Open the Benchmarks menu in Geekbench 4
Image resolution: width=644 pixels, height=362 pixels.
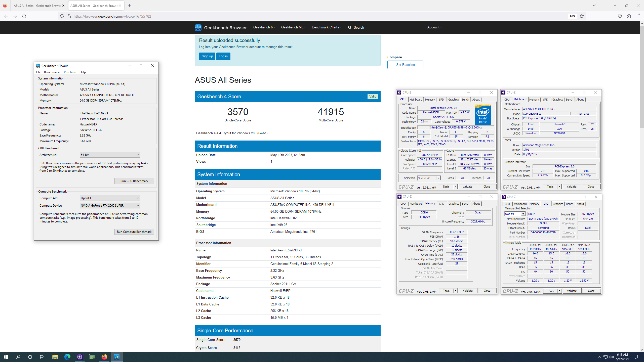(x=52, y=72)
